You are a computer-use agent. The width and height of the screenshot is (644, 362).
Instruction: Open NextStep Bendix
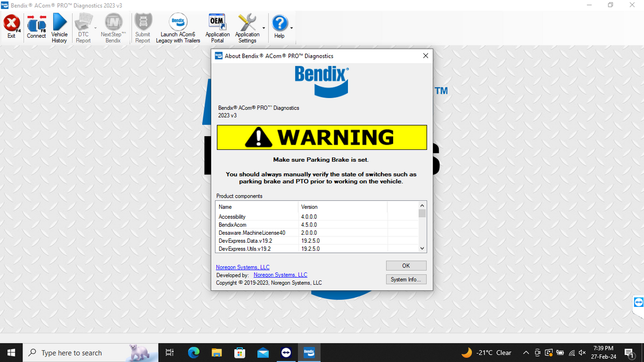(x=113, y=27)
